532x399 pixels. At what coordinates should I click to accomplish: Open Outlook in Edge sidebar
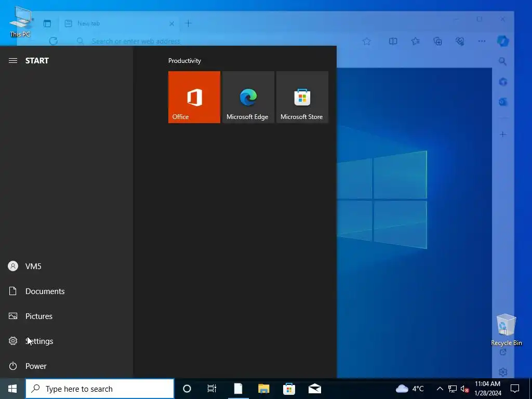(503, 102)
